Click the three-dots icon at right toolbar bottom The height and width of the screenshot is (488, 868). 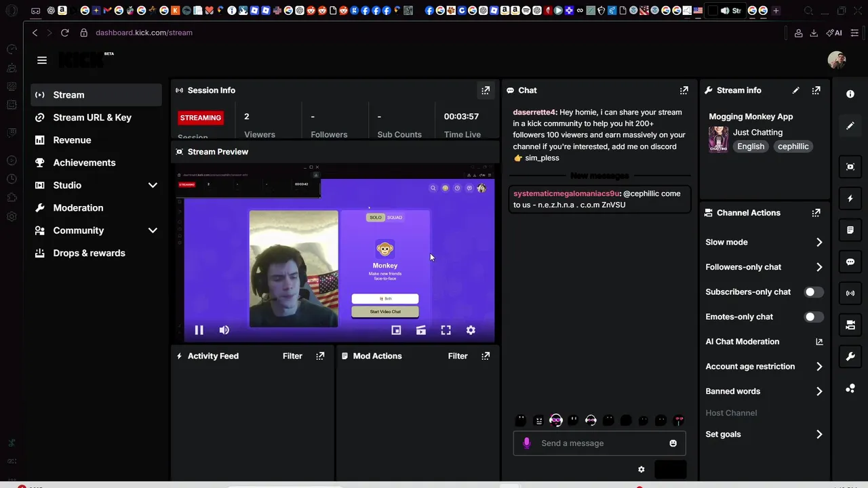(x=850, y=388)
